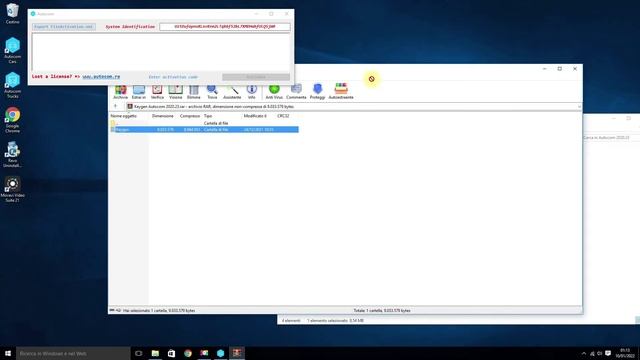Select Autocom Cars desktop shortcut
640x360 pixels.
click(x=12, y=50)
